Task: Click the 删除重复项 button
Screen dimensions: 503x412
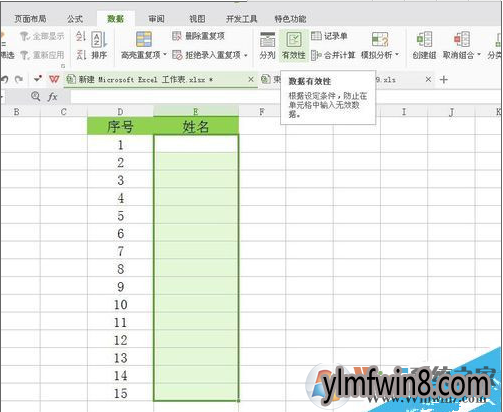Action: [198, 36]
